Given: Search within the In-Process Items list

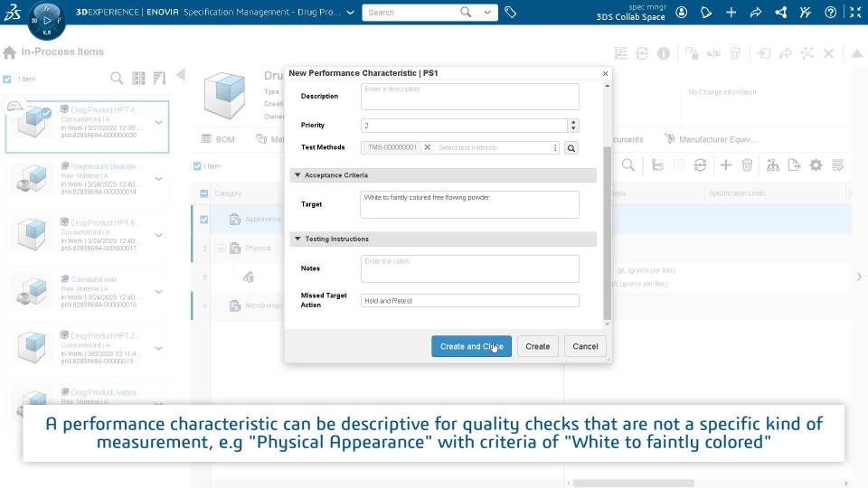Looking at the screenshot, I should [x=117, y=78].
